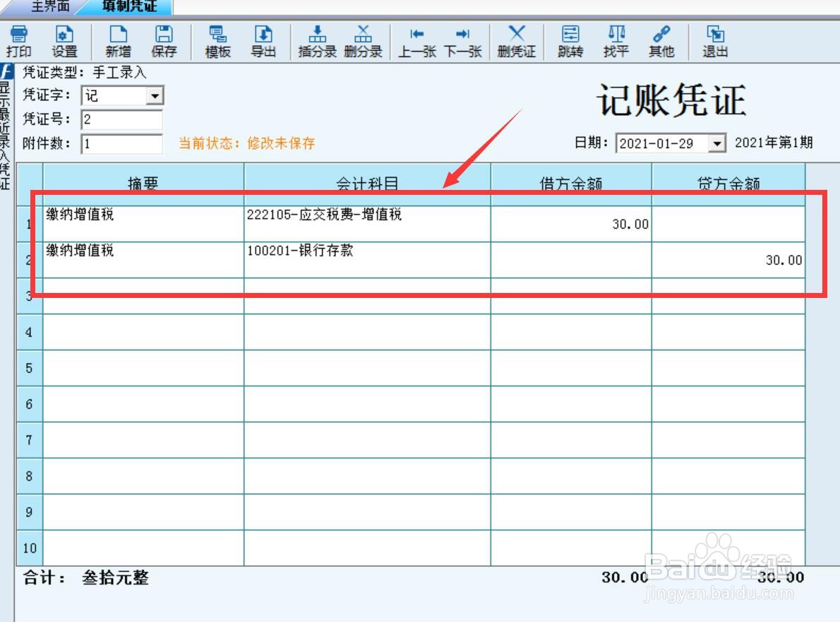Screen dimensions: 840x622
Task: Expand the 其他 options in the toolbar
Action: click(x=661, y=40)
